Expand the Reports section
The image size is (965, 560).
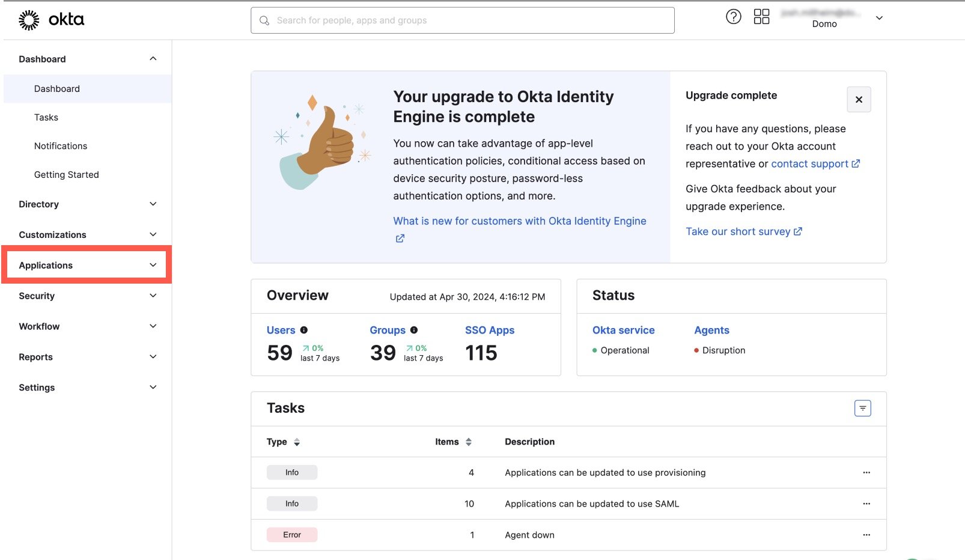point(88,357)
